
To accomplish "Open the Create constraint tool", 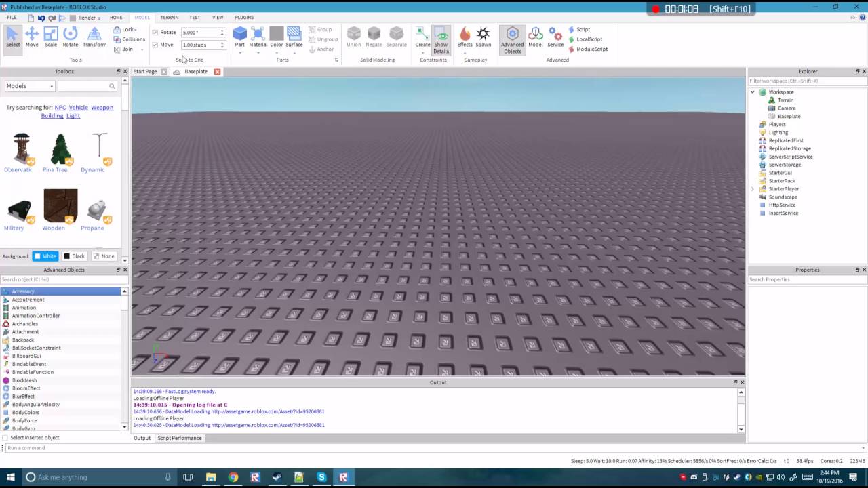I will click(422, 37).
